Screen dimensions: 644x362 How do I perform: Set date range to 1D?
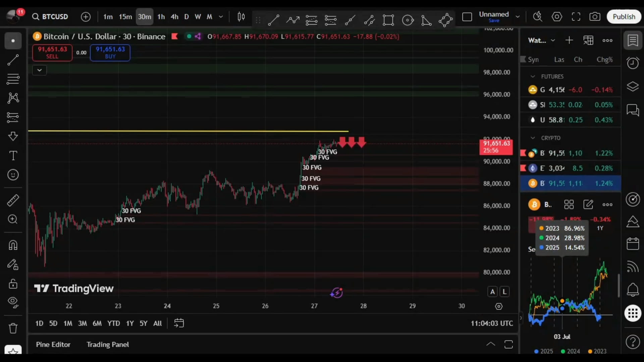coord(39,323)
